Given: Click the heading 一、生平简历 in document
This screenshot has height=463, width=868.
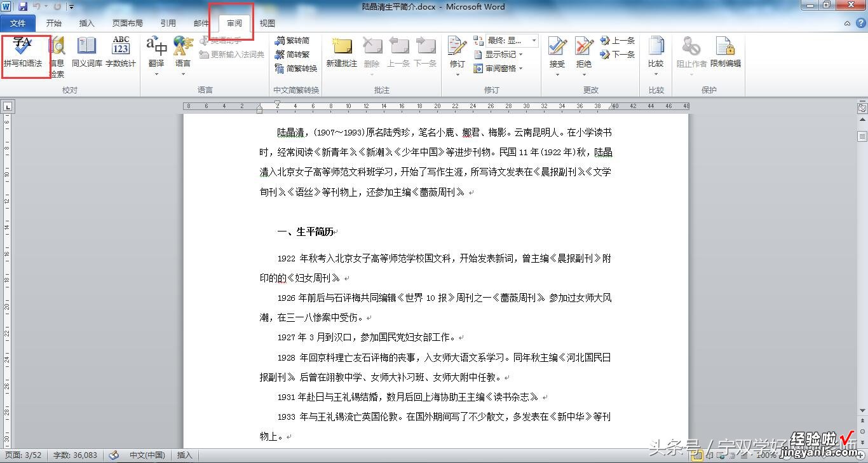Looking at the screenshot, I should 305,232.
